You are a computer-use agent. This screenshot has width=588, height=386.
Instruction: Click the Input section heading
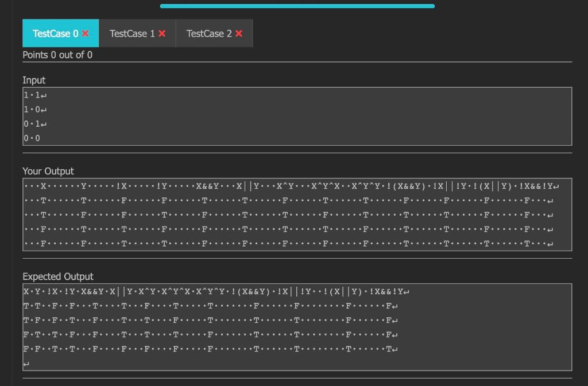pyautogui.click(x=34, y=80)
